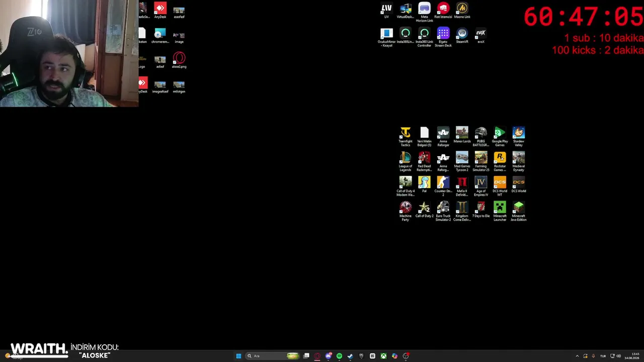Launch PUBG BATTLEGROUNDS shortcut
This screenshot has height=362, width=644.
(x=481, y=137)
